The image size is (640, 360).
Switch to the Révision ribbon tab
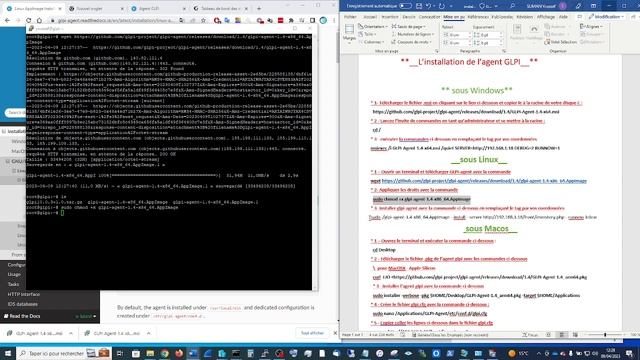click(x=524, y=17)
